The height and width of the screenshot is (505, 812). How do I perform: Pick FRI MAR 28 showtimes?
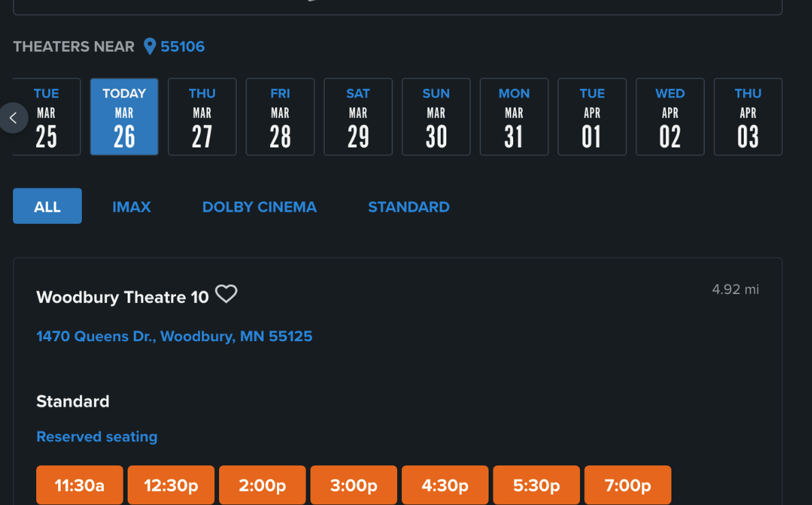tap(280, 116)
